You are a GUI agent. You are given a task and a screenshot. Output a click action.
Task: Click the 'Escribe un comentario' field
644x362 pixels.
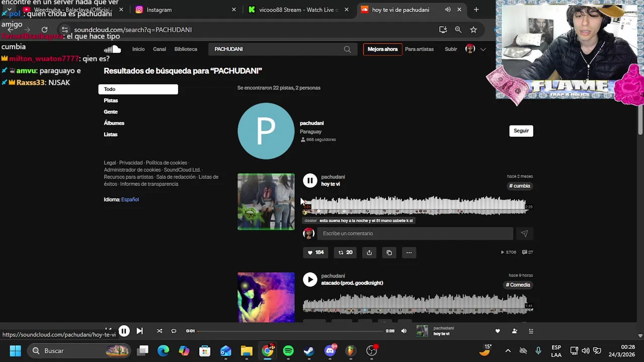[x=415, y=233]
